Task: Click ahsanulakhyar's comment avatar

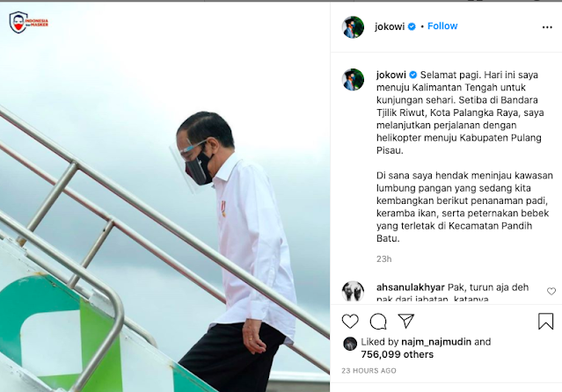Action: (353, 291)
